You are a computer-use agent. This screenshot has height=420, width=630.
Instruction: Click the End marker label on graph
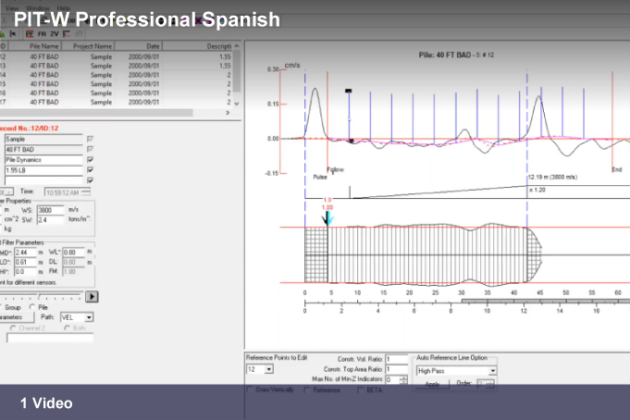click(x=617, y=170)
